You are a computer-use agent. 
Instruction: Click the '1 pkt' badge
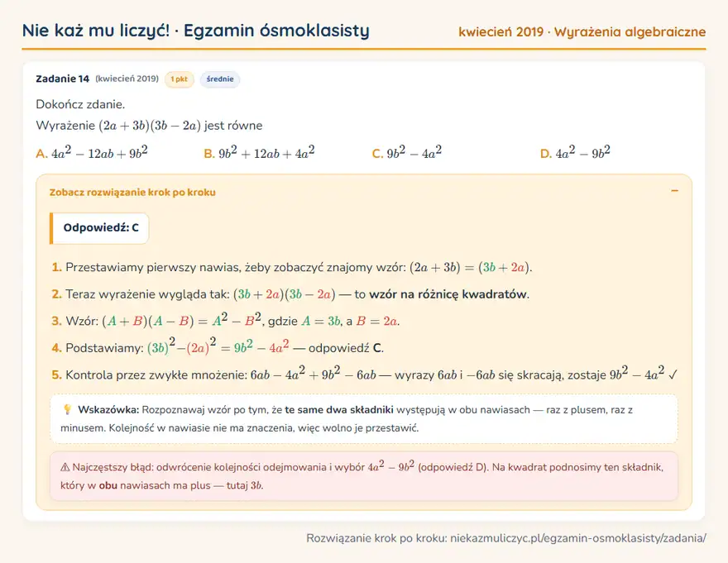[x=180, y=79]
